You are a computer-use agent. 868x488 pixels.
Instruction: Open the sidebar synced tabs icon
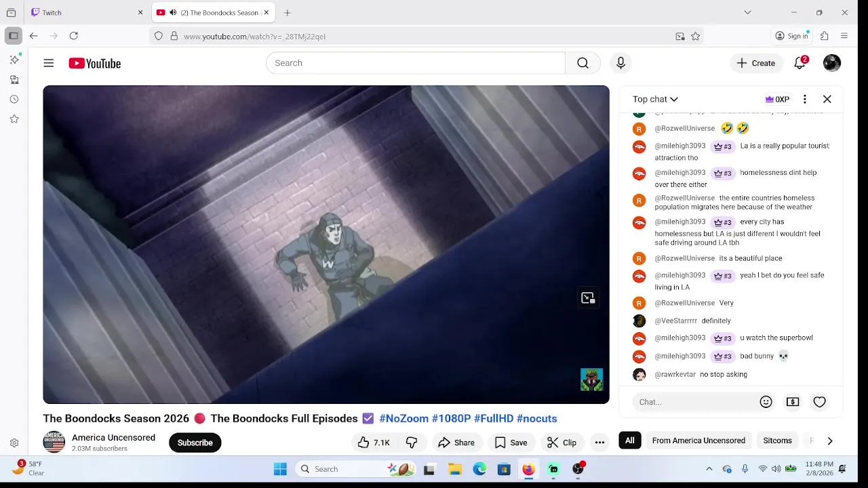14,79
